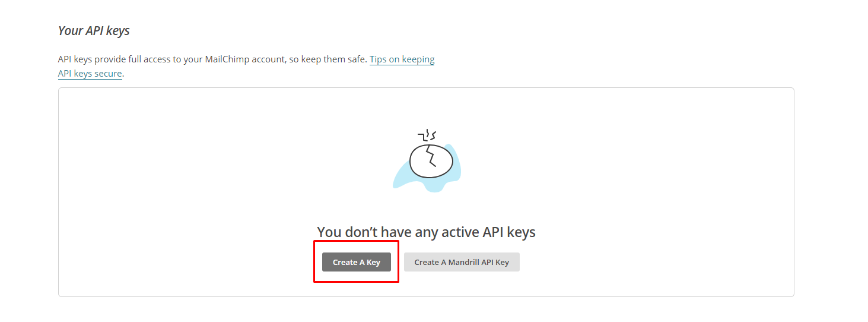
Task: Click the light blue blob behind the egg
Action: coord(427,169)
